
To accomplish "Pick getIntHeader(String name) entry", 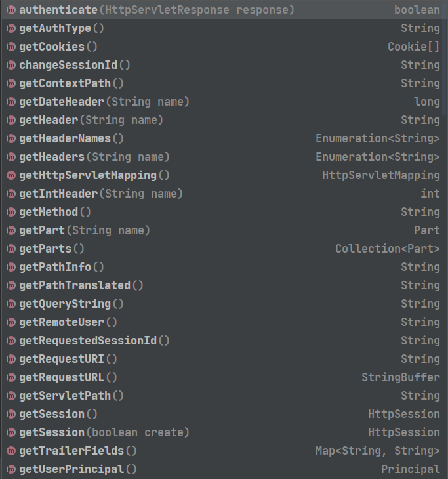I will tap(222, 194).
